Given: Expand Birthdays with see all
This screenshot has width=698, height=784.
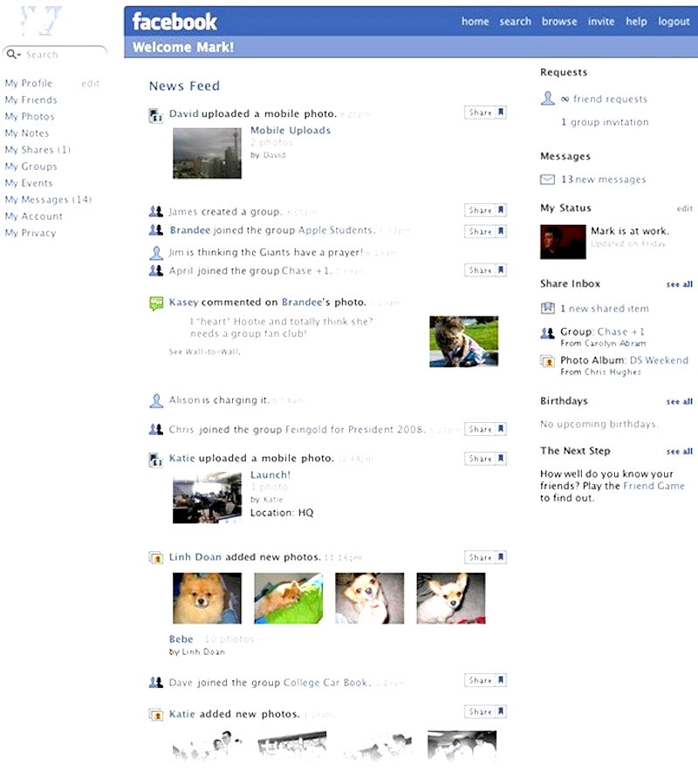Looking at the screenshot, I should pyautogui.click(x=679, y=402).
